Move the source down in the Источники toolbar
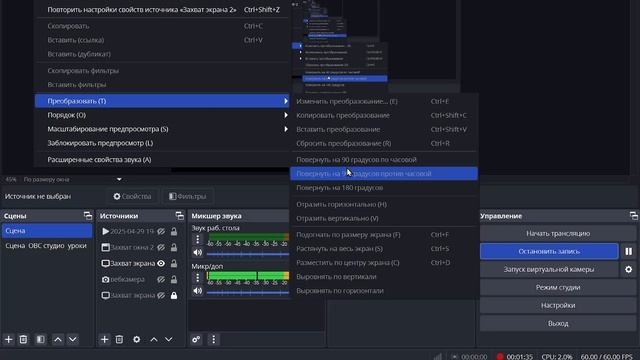 click(x=169, y=340)
